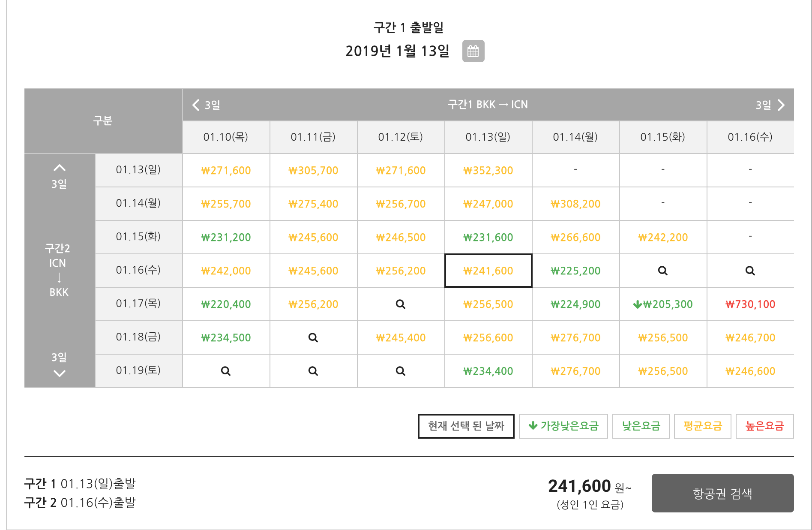Viewport: 812px width, 530px height.
Task: Click the 평균요금 yellow legend item
Action: coord(702,426)
